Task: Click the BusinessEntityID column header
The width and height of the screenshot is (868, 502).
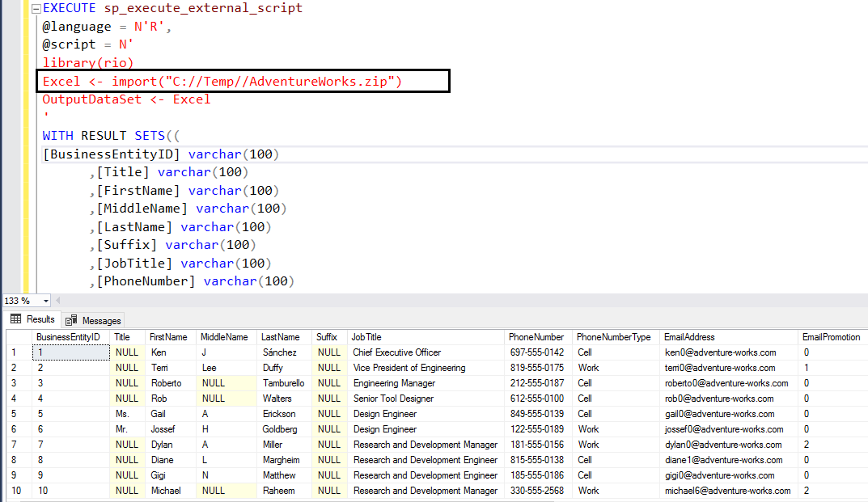Action: coord(68,337)
